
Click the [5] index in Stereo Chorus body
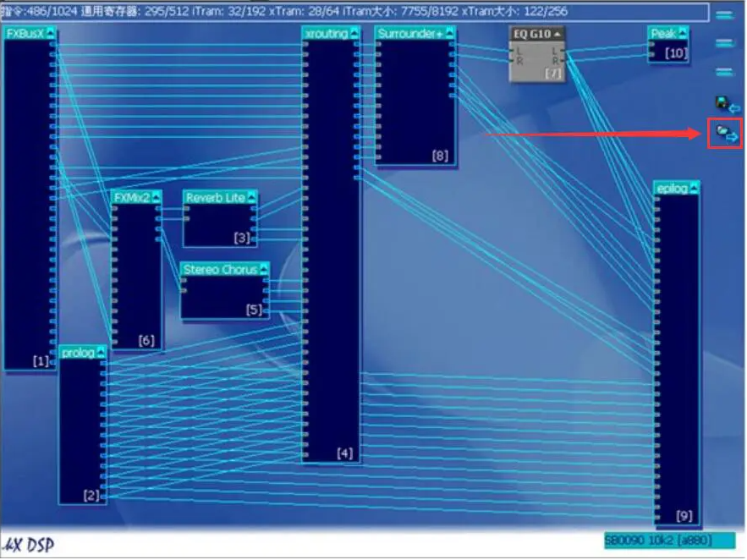(x=254, y=310)
